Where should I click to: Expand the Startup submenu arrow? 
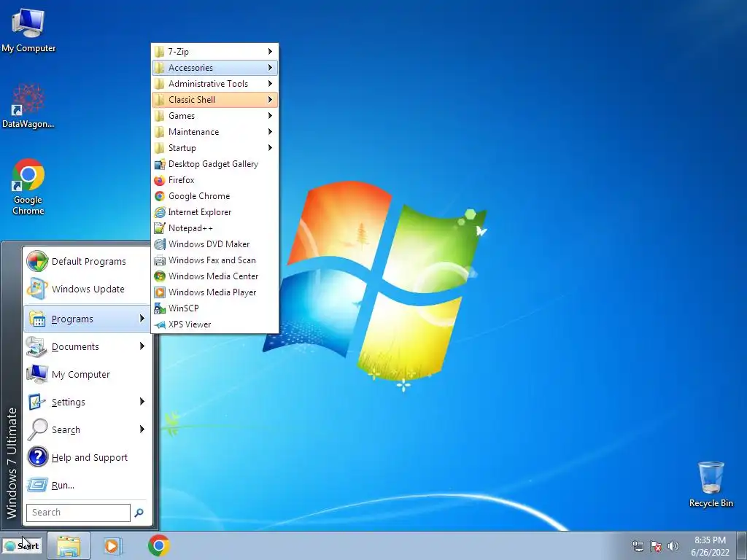click(x=270, y=147)
